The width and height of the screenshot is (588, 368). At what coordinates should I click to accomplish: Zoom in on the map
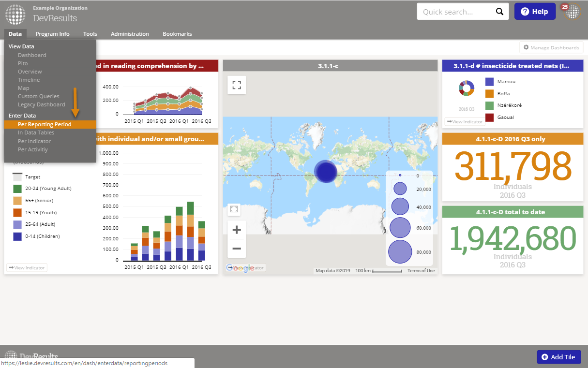237,230
